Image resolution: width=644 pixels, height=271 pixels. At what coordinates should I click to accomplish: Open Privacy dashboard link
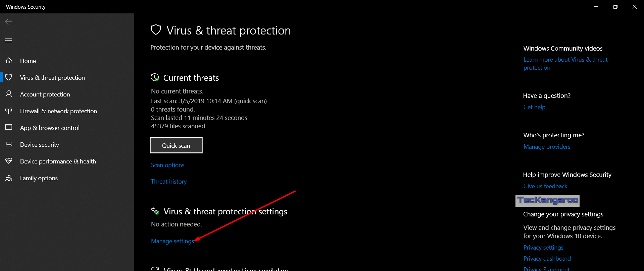click(547, 259)
